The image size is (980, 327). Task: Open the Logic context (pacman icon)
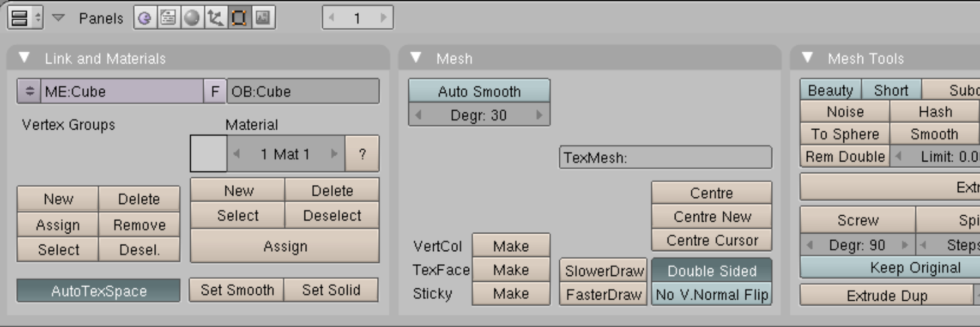point(144,18)
